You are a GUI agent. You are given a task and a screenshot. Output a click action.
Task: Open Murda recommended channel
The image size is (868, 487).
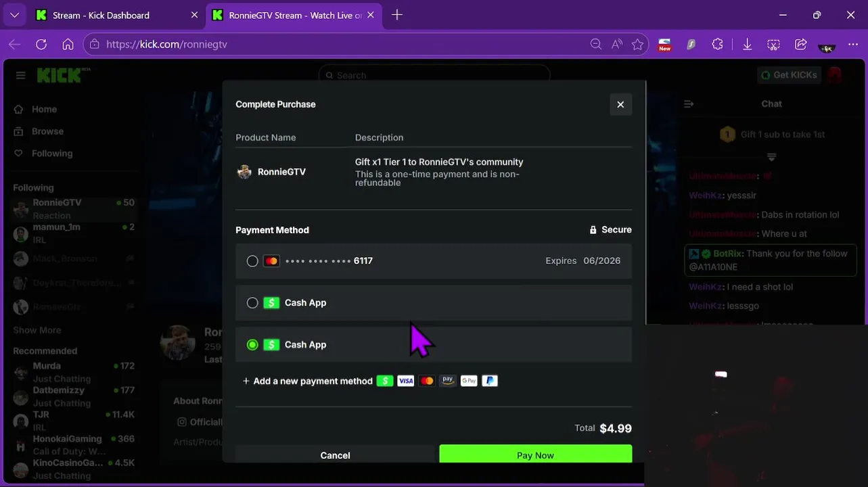(x=74, y=372)
